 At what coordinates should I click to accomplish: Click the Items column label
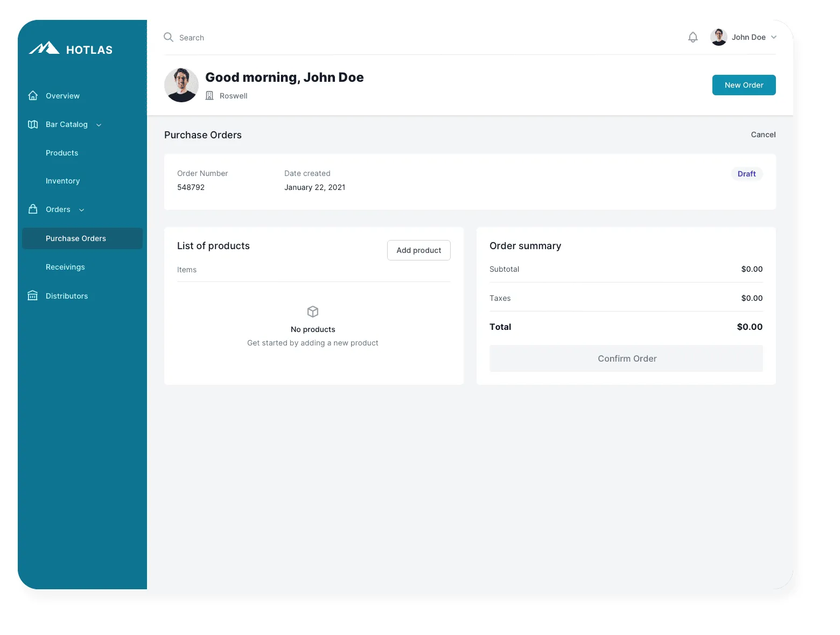[187, 270]
